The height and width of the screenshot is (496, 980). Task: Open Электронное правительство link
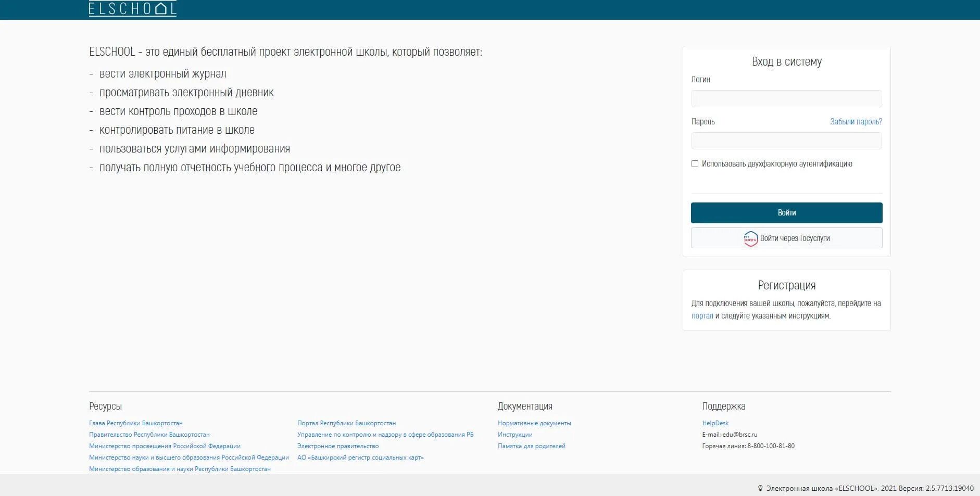(338, 446)
